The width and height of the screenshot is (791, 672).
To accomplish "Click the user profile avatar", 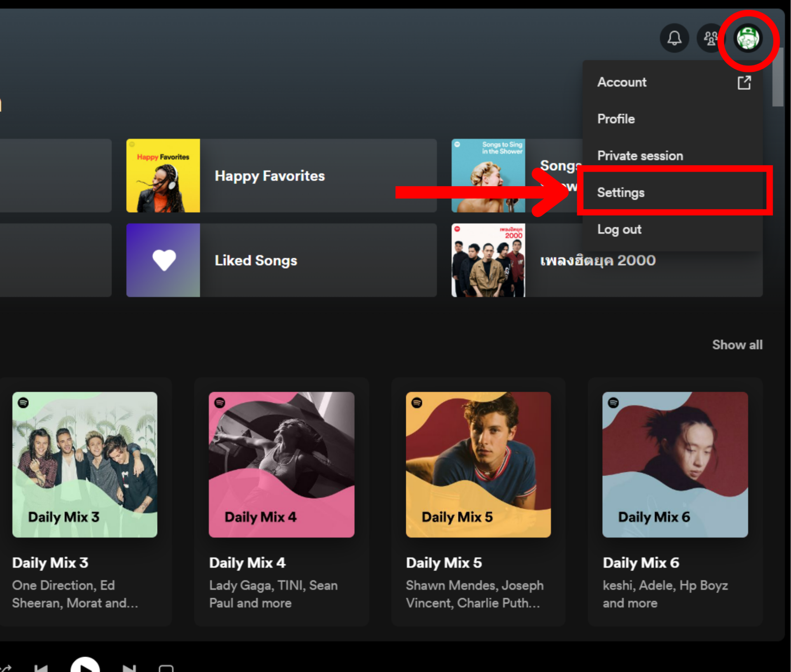I will pos(748,38).
